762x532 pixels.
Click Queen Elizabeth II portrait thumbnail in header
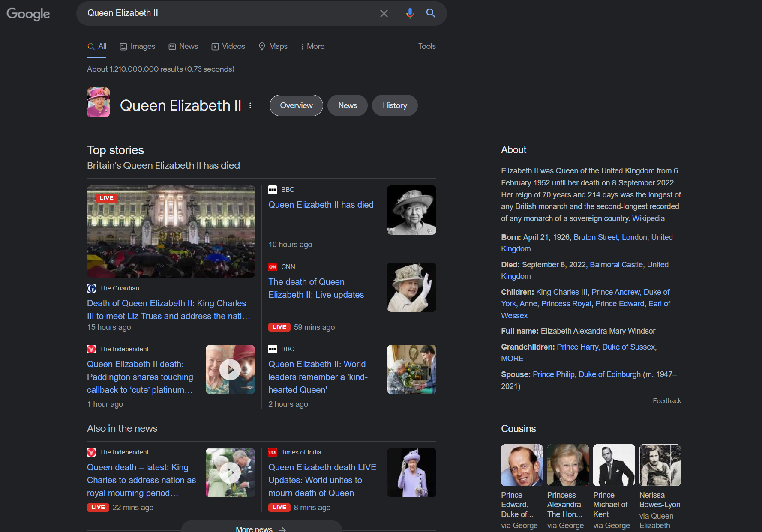point(98,102)
